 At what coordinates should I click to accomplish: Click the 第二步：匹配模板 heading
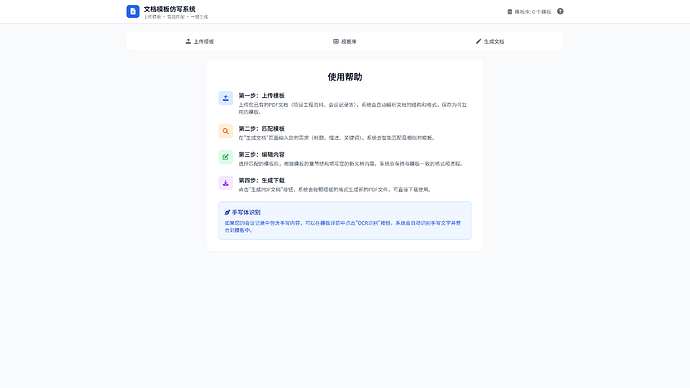(261, 128)
